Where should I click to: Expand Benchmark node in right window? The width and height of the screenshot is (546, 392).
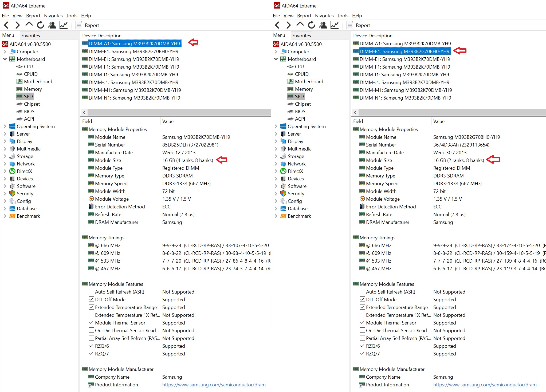coord(276,216)
